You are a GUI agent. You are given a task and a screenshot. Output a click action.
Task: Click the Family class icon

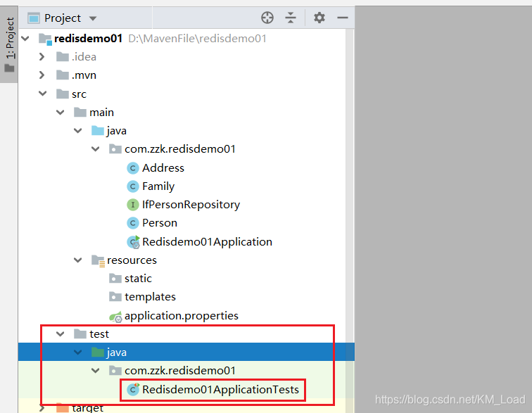click(133, 186)
